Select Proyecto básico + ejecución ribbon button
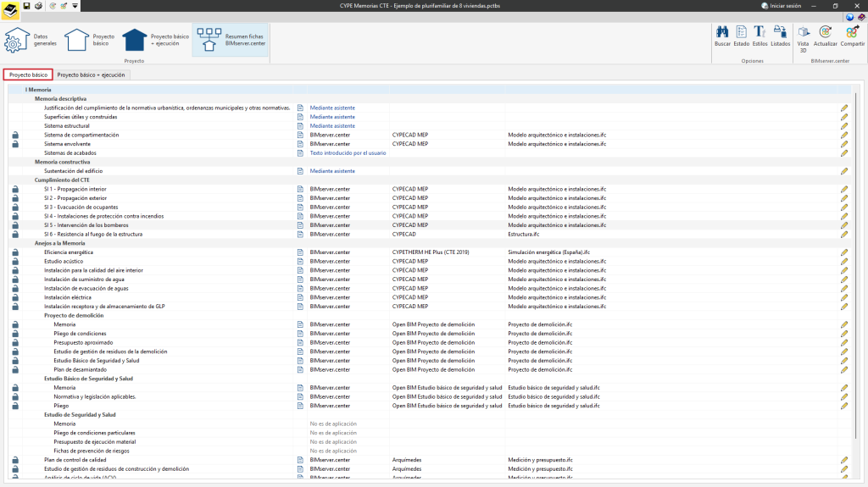 pyautogui.click(x=156, y=40)
